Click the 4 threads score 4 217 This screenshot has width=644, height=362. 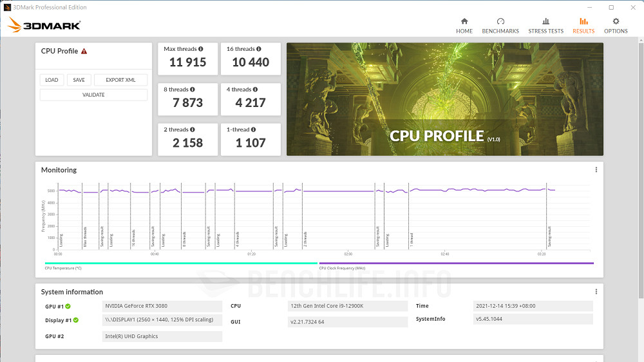point(251,102)
